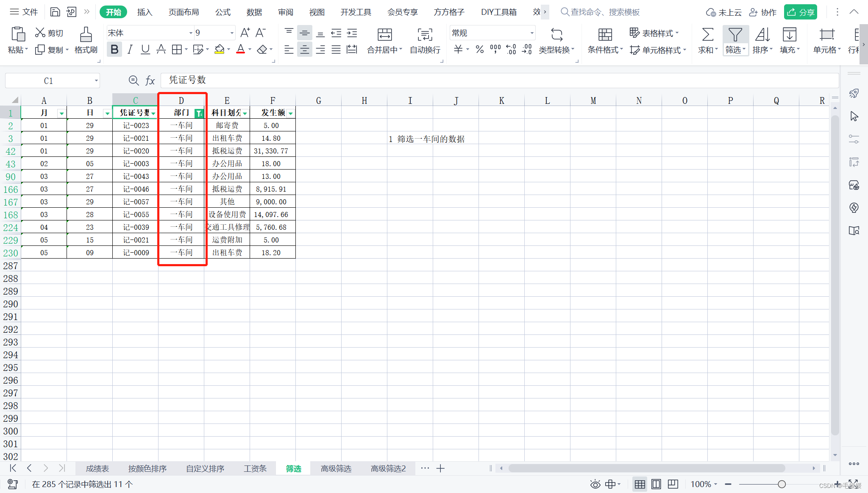Open the 公式 ribbon tab
868x493 pixels.
[x=223, y=12]
